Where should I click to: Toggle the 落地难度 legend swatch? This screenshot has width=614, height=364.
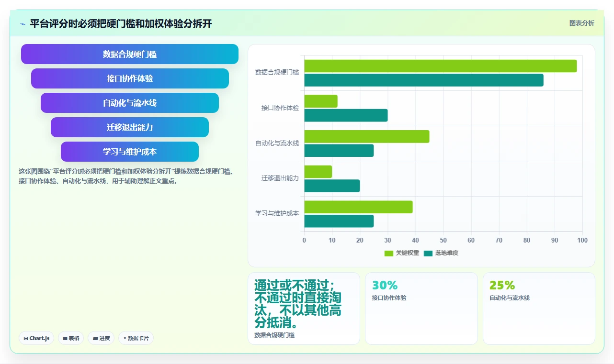pyautogui.click(x=428, y=253)
